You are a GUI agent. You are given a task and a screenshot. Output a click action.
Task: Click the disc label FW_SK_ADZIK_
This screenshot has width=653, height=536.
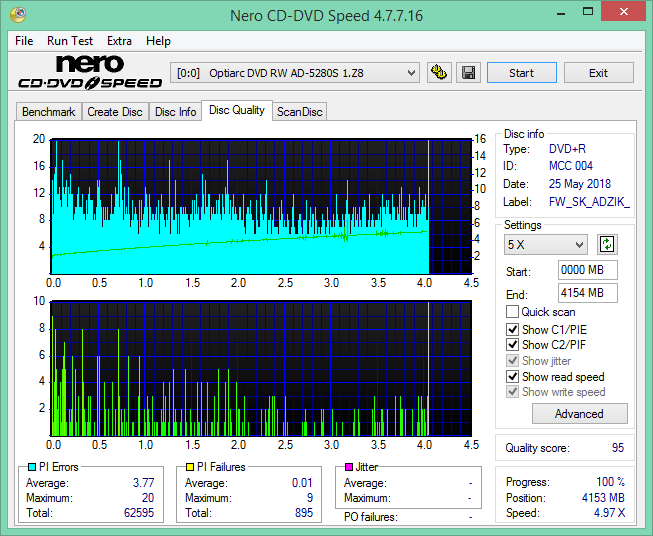589,202
